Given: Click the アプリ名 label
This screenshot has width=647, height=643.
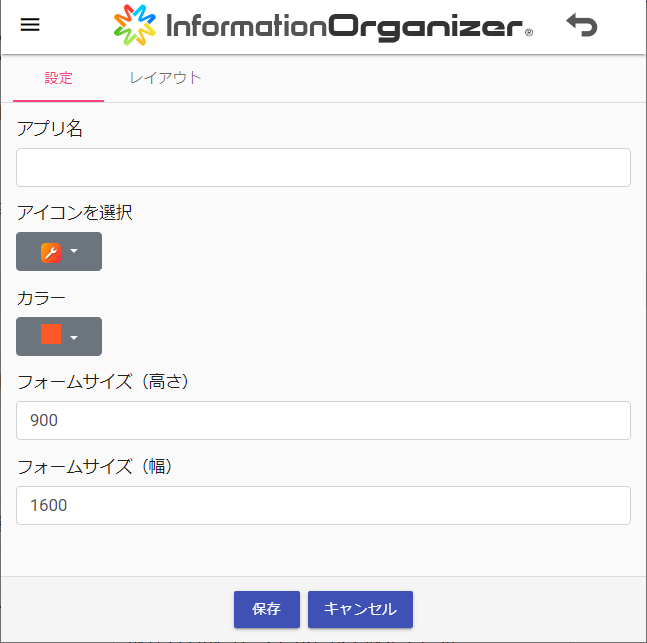Looking at the screenshot, I should pos(50,128).
